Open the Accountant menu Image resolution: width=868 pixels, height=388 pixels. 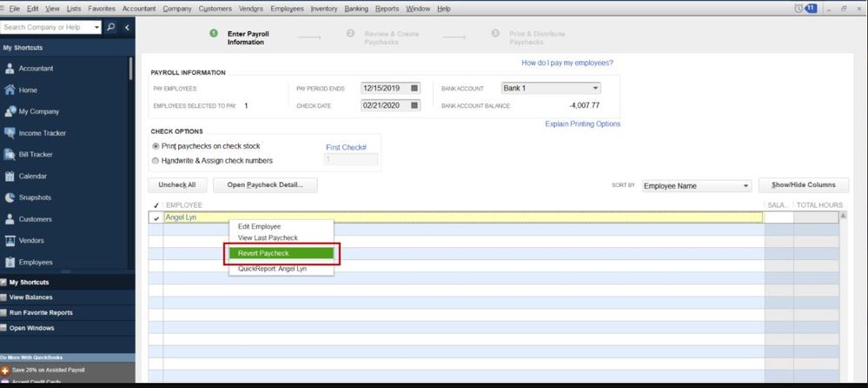click(139, 9)
